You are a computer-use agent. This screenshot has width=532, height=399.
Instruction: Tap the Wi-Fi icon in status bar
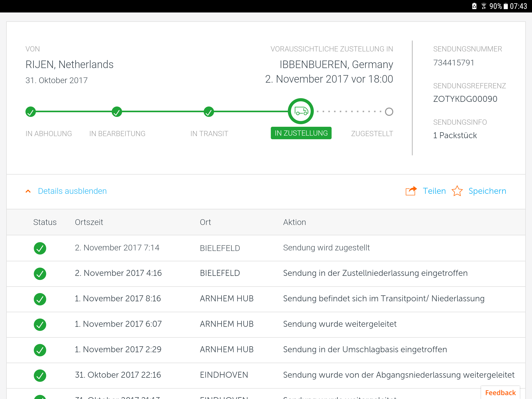(x=483, y=6)
